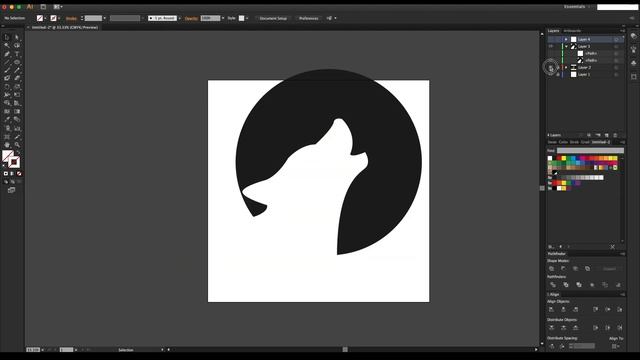
Task: Collapse Layer 3 disclosure triangle
Action: point(566,47)
